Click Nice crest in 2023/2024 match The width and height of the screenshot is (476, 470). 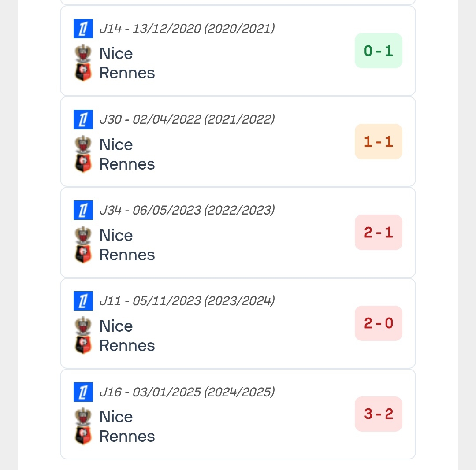point(83,326)
